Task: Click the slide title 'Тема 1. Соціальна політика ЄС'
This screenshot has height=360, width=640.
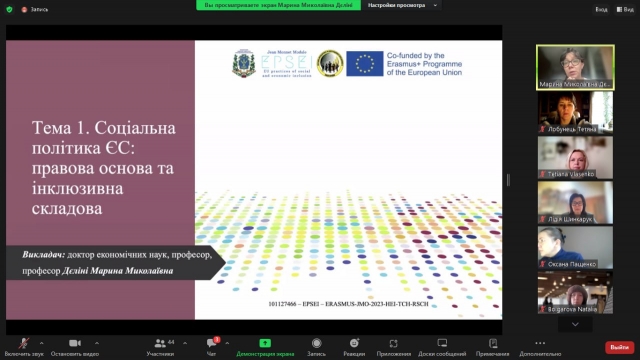Action: tap(104, 168)
